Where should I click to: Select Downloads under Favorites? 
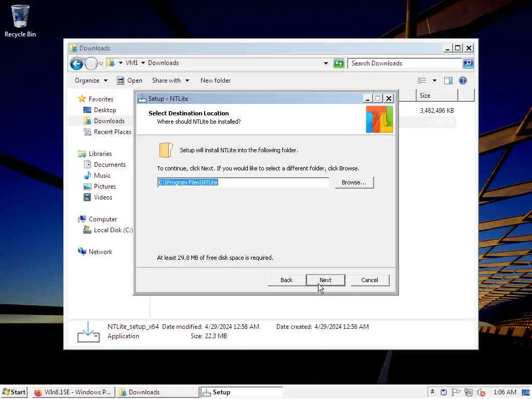tap(104, 121)
